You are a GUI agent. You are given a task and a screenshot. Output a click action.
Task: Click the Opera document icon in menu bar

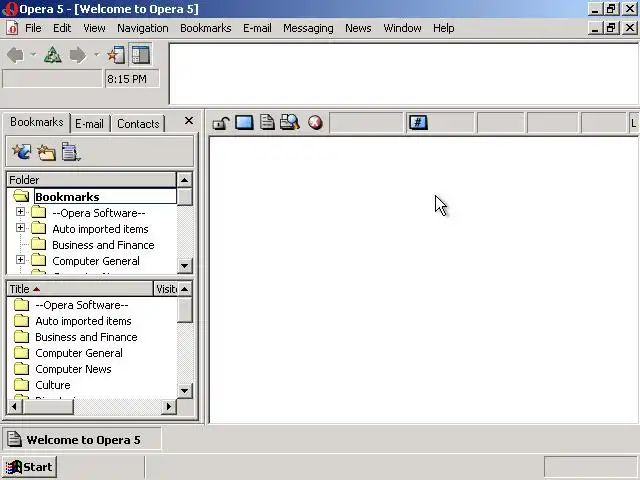(x=12, y=28)
